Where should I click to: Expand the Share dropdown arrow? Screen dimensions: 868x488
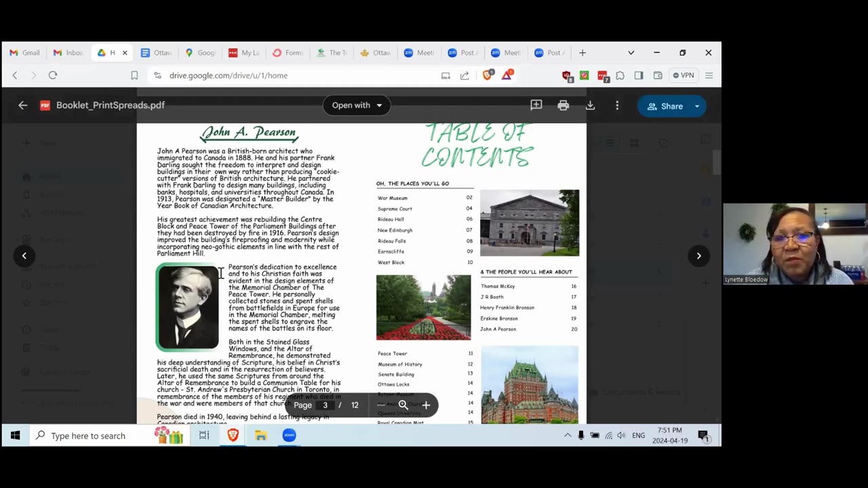696,106
